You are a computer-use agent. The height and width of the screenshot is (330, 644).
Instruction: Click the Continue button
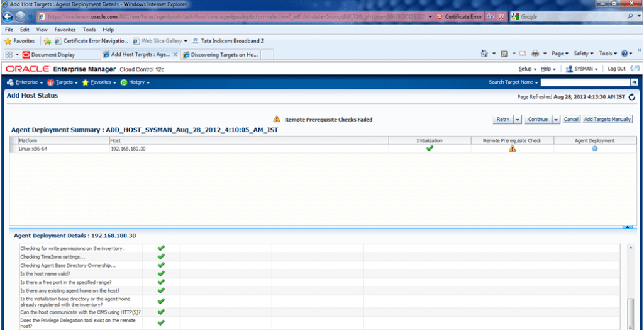pos(538,119)
